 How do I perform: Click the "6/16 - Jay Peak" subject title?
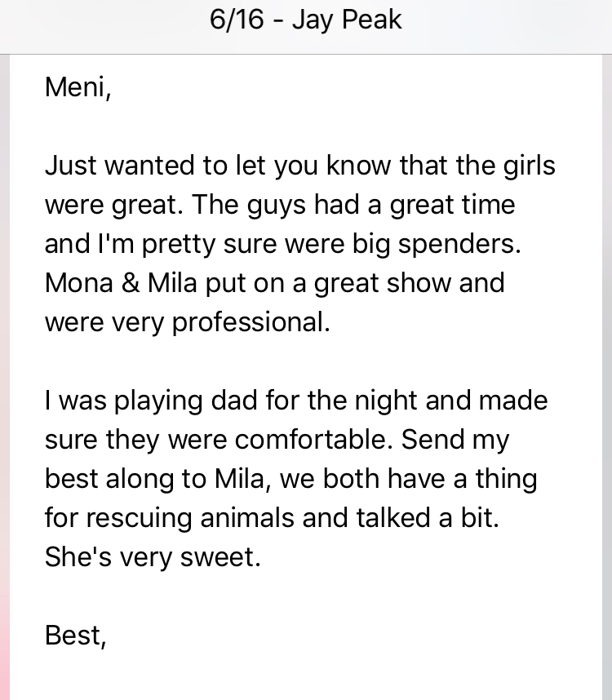(x=305, y=20)
